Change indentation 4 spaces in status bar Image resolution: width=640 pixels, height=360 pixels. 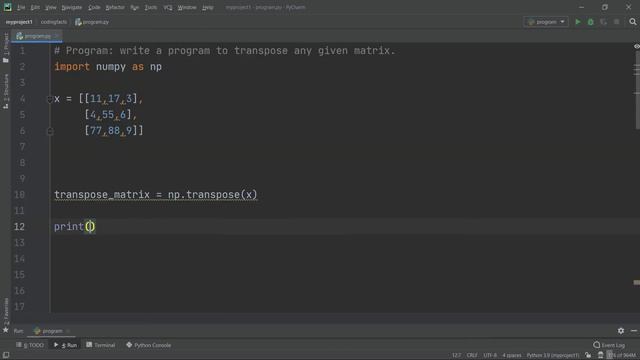click(512, 356)
